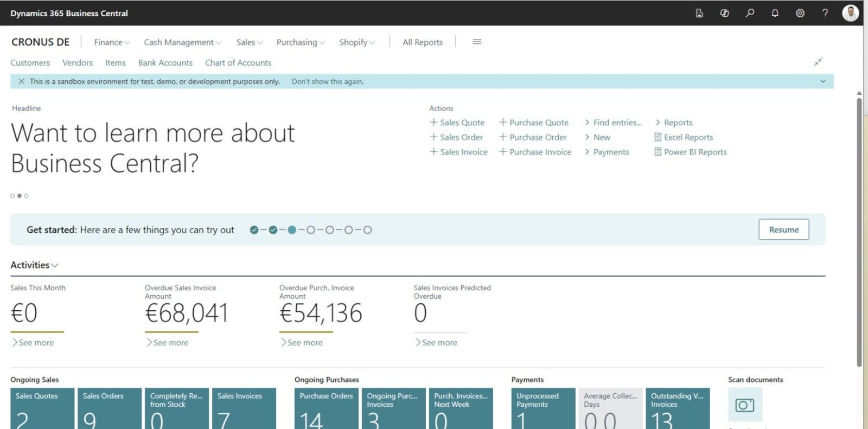868x429 pixels.
Task: Expand the Activities section chevron
Action: click(55, 265)
